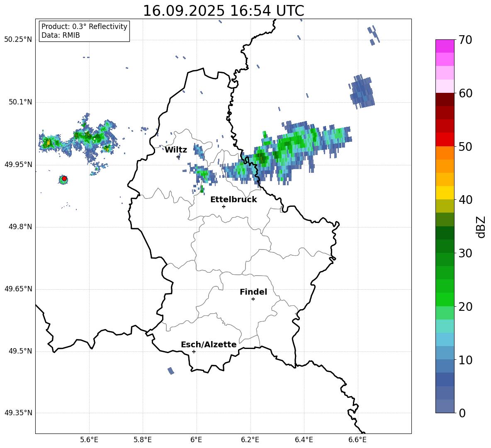
Task: Click the Wiltz station cross marker
Action: click(x=178, y=157)
